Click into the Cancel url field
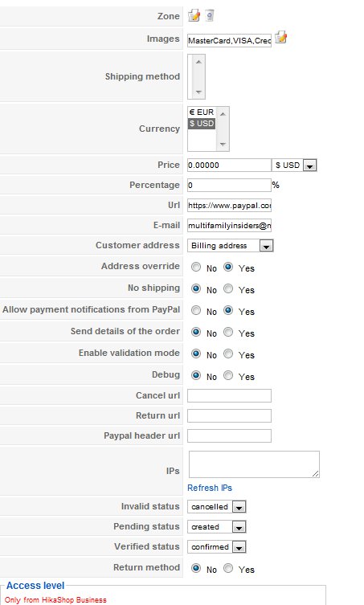 coord(229,395)
